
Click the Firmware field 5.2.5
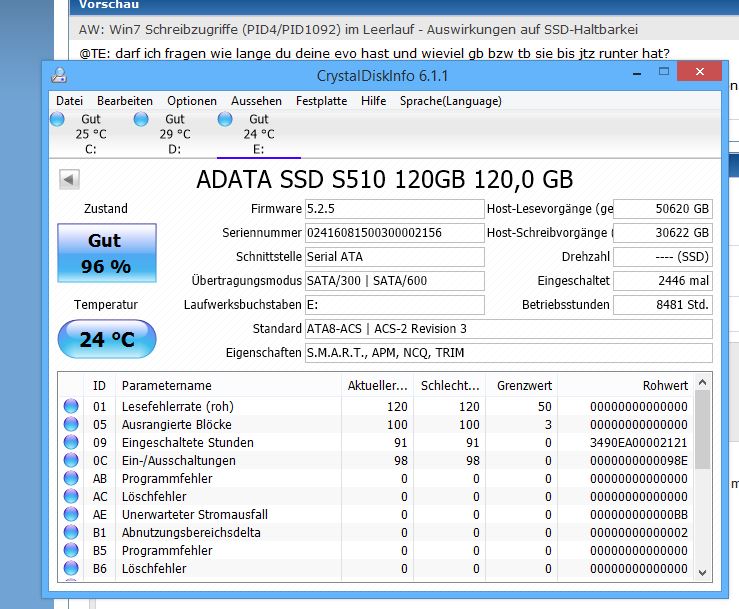(x=394, y=209)
